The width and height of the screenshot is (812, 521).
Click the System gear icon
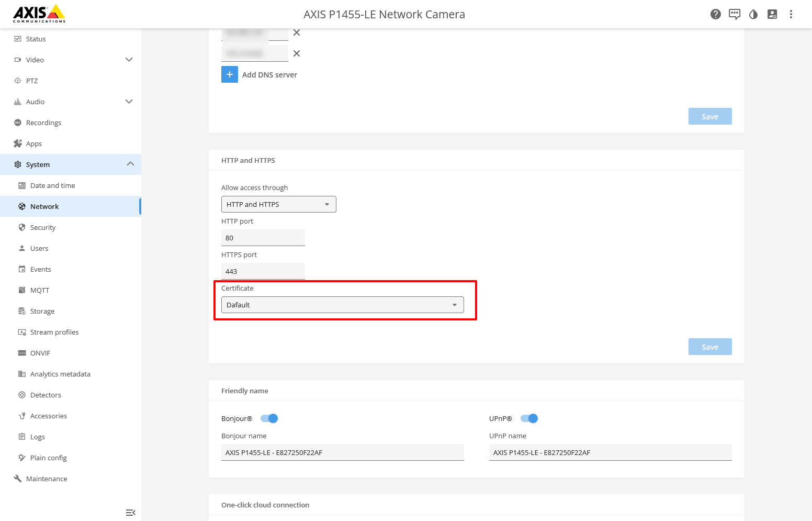coord(18,164)
